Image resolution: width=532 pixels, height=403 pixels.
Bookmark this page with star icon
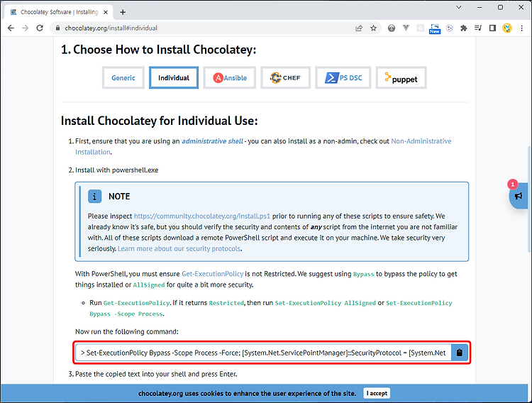point(373,28)
